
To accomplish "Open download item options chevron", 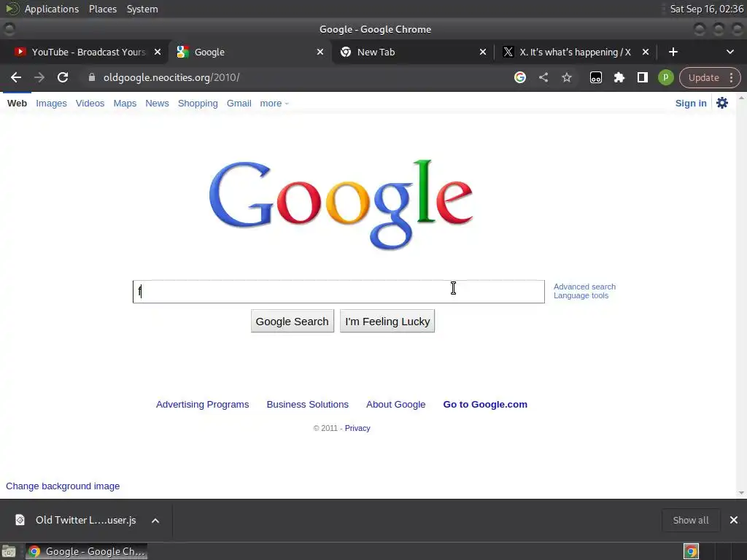I will [155, 521].
